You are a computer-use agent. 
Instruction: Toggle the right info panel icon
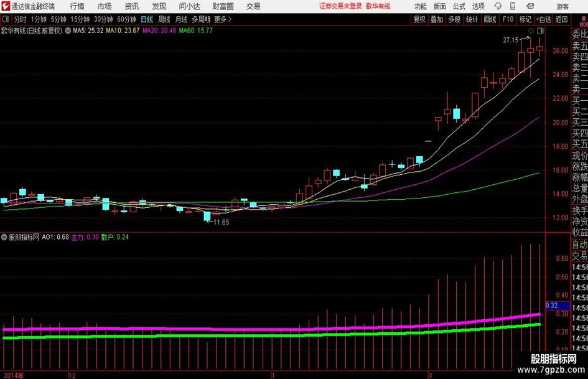pyautogui.click(x=540, y=30)
